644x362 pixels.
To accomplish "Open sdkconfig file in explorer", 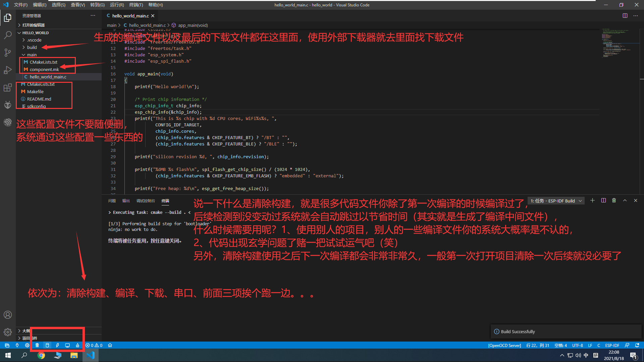I will coord(36,106).
